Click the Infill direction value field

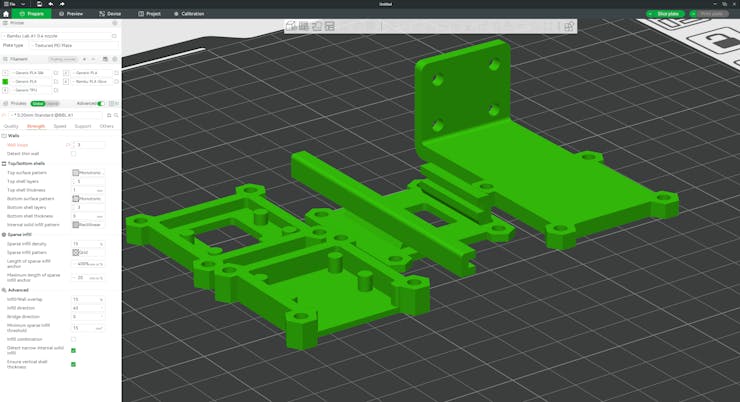[x=88, y=308]
